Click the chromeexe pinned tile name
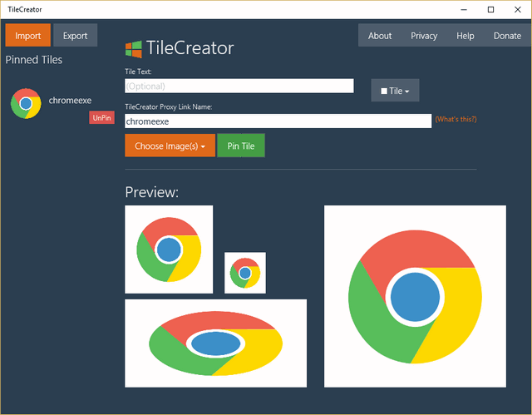This screenshot has width=532, height=415. tap(70, 101)
